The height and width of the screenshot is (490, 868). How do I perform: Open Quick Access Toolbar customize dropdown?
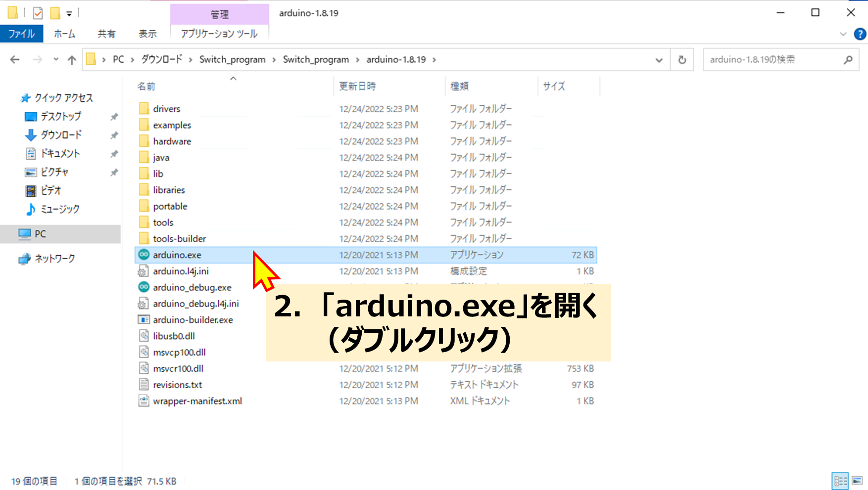click(x=69, y=13)
